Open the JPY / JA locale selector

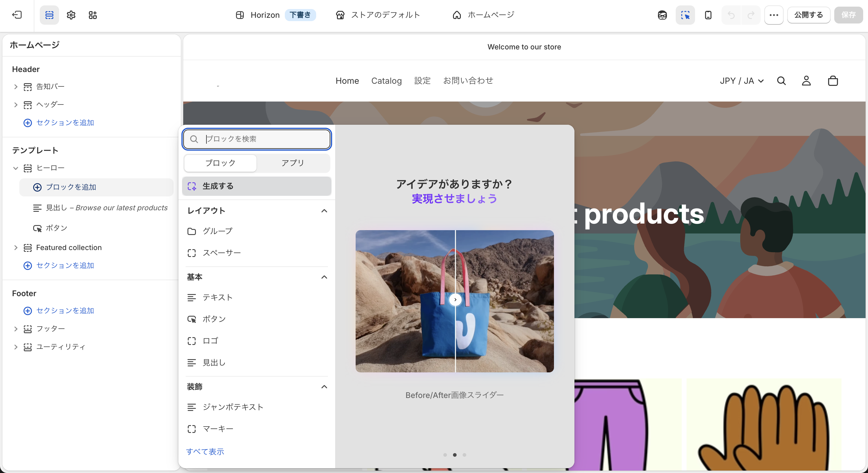[x=741, y=81]
